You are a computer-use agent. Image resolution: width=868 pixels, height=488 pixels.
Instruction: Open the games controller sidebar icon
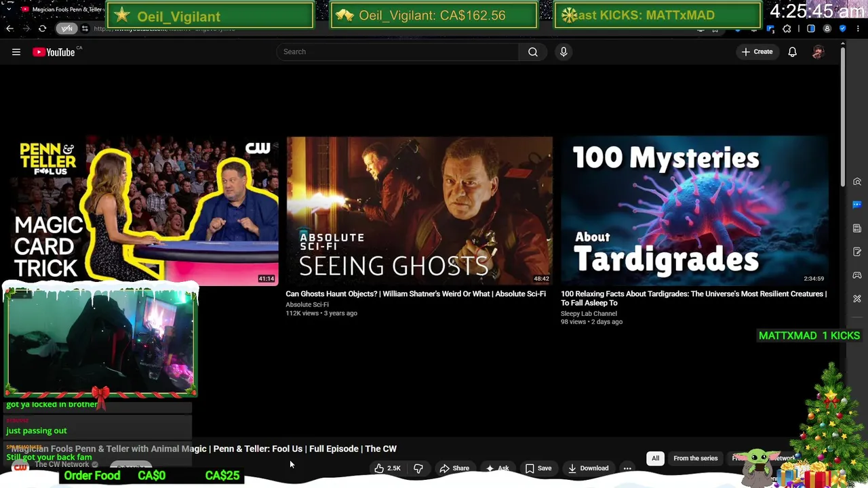(x=857, y=275)
